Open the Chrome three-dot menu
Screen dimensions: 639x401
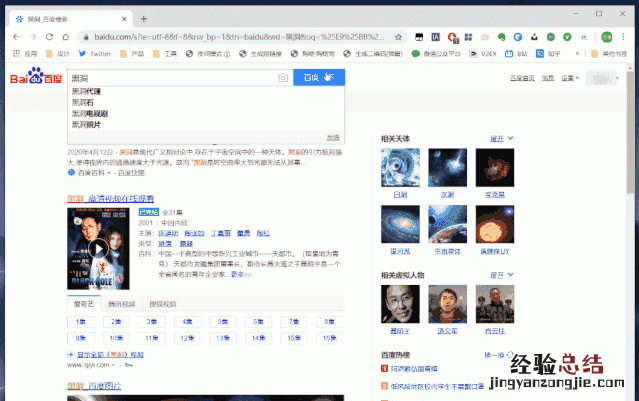pos(623,37)
